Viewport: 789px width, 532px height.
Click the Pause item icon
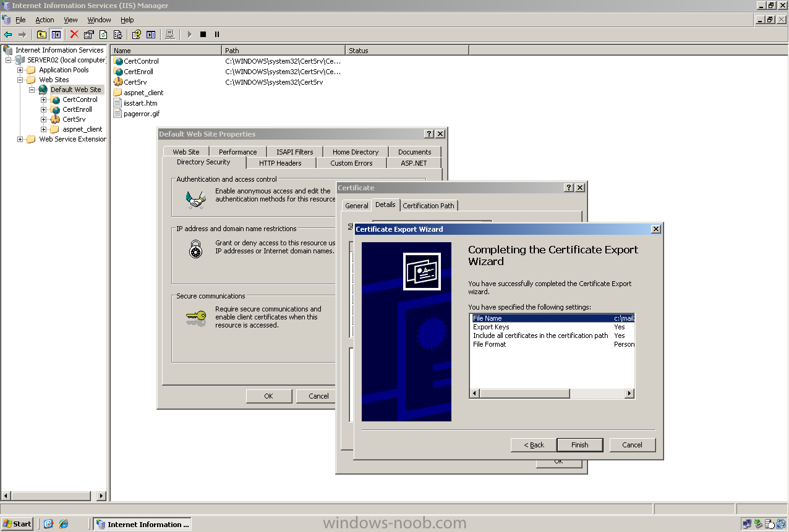[x=217, y=35]
